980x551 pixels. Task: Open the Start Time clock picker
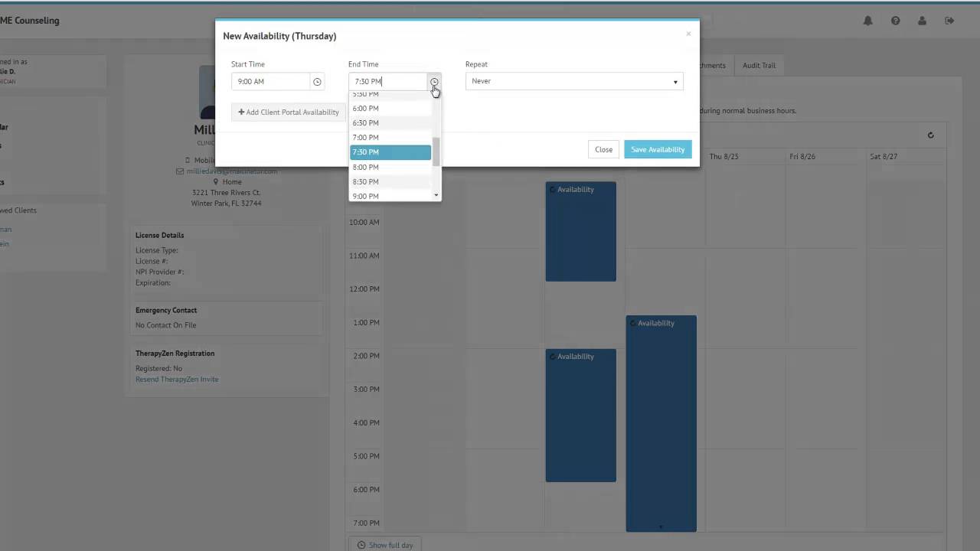[x=317, y=82]
